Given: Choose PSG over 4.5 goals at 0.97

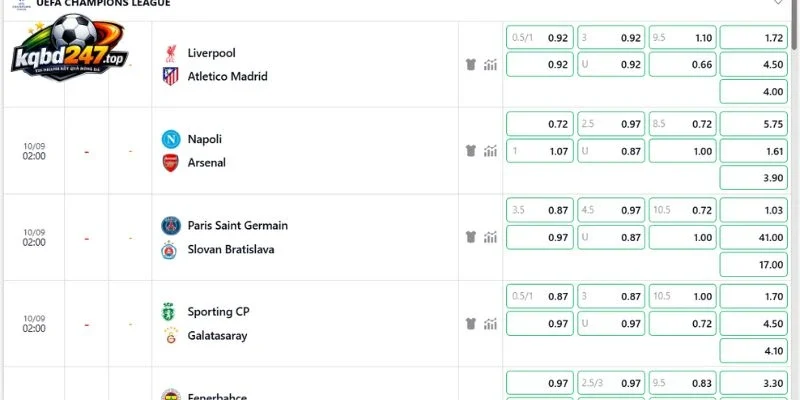Looking at the screenshot, I should [x=611, y=210].
